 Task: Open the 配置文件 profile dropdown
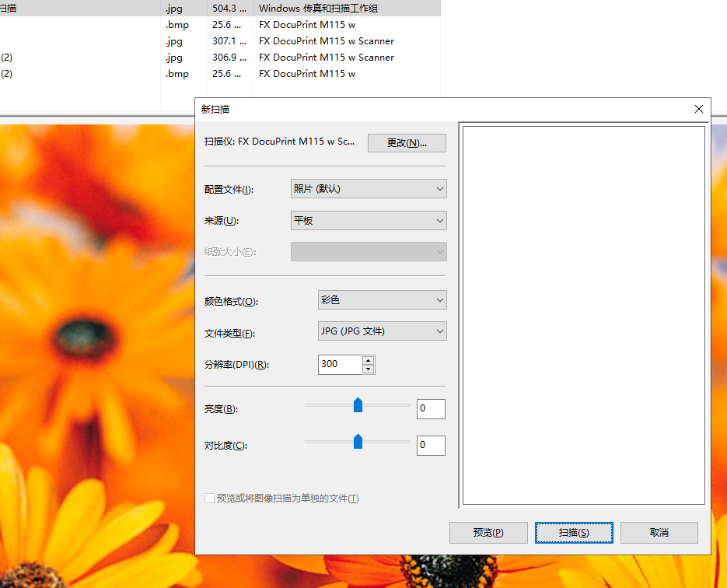coord(369,189)
